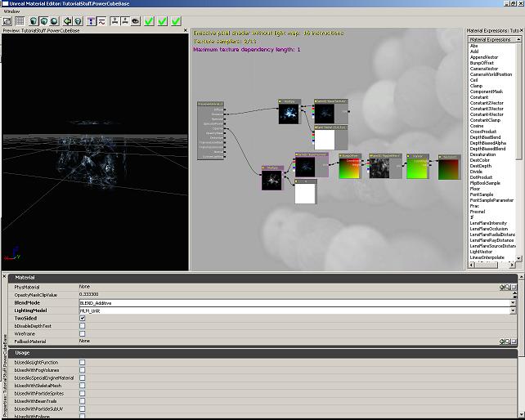Select Abs in Material Expressions list
The width and height of the screenshot is (525, 420).
coord(473,46)
